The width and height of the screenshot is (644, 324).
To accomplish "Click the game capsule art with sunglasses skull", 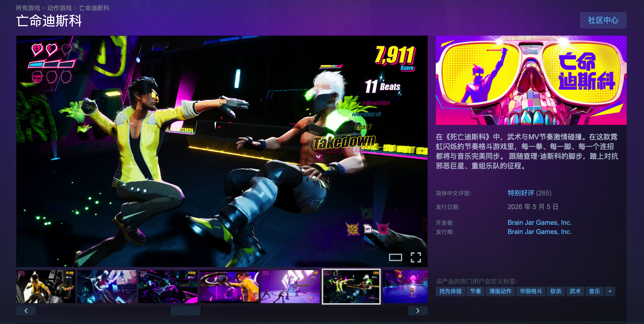I will coord(531,80).
